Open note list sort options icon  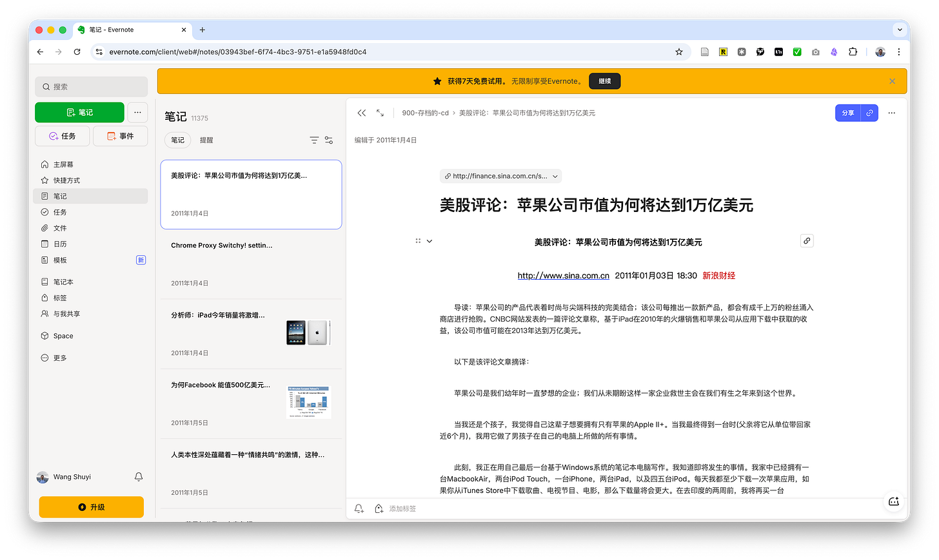click(x=314, y=140)
